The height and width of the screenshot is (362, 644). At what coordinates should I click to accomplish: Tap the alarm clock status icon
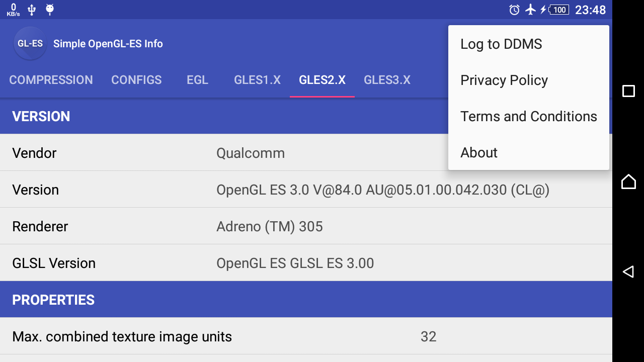tap(514, 10)
